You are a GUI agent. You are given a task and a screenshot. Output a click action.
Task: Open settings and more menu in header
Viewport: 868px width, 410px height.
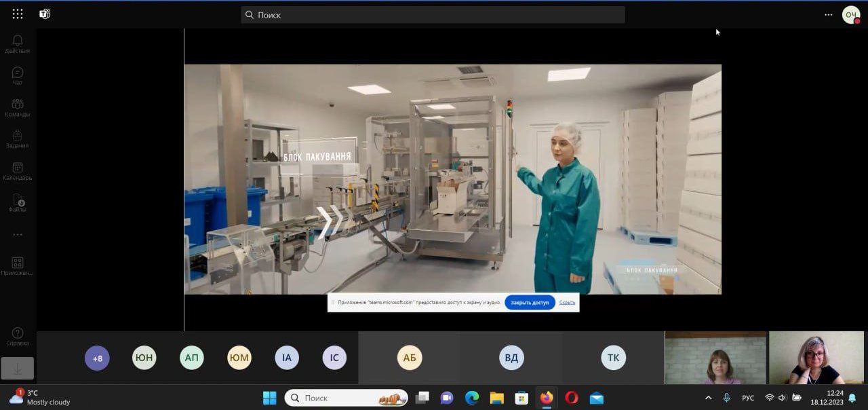(828, 14)
